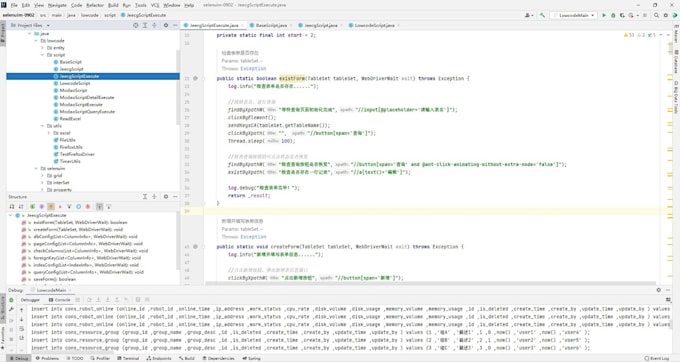Image resolution: width=680 pixels, height=362 pixels.
Task: Run with coverage icon in top toolbar
Action: [x=622, y=15]
